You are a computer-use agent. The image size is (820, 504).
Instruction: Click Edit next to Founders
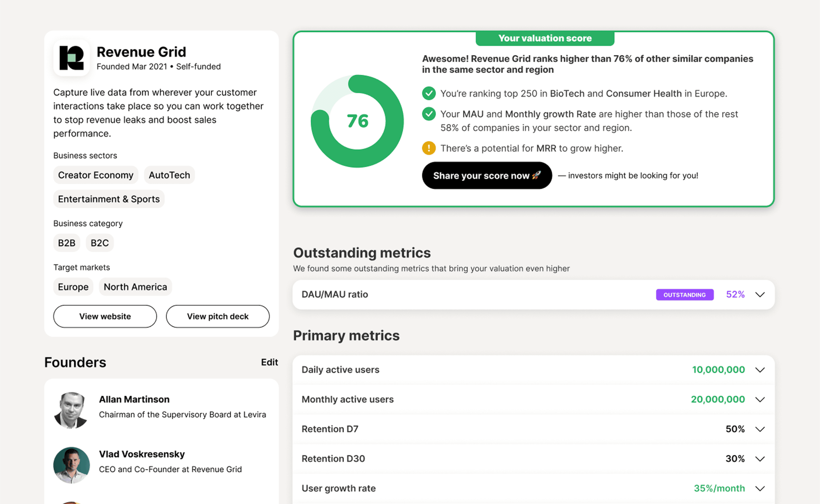(x=269, y=362)
